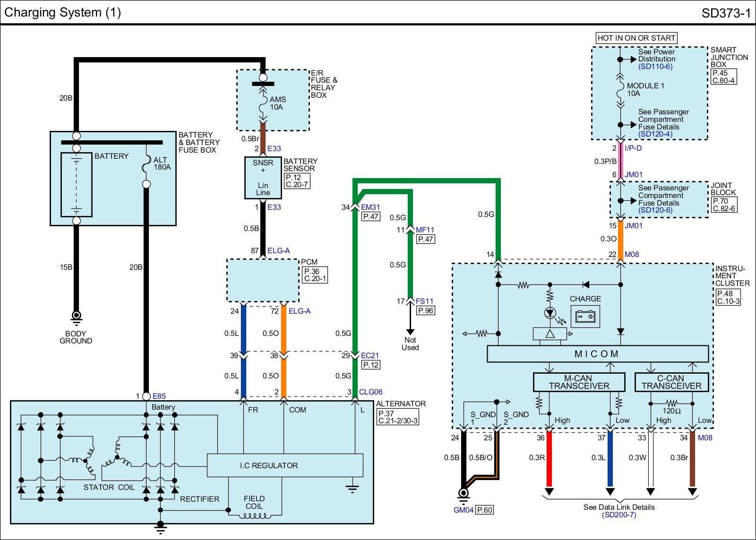The width and height of the screenshot is (756, 540).
Task: Click the SNSR Lin Line battery sensor box
Action: (263, 178)
